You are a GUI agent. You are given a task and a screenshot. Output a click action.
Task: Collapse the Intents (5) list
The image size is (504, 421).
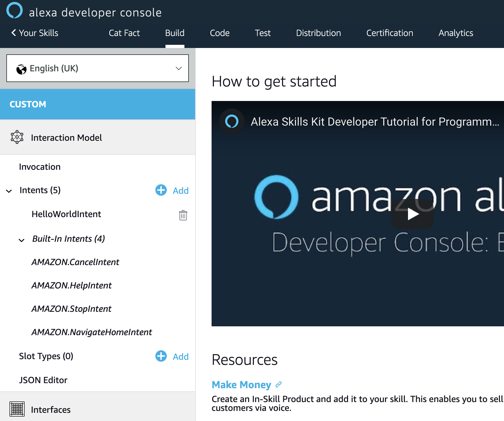point(9,191)
